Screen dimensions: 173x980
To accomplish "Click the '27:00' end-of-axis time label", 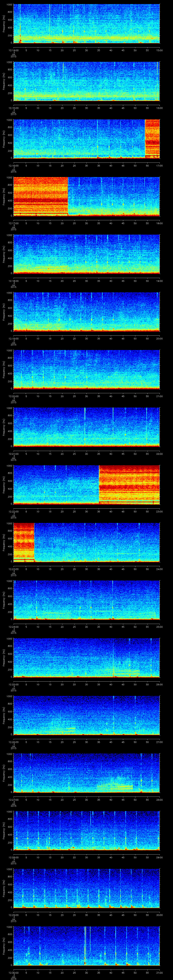I will (x=159, y=742).
